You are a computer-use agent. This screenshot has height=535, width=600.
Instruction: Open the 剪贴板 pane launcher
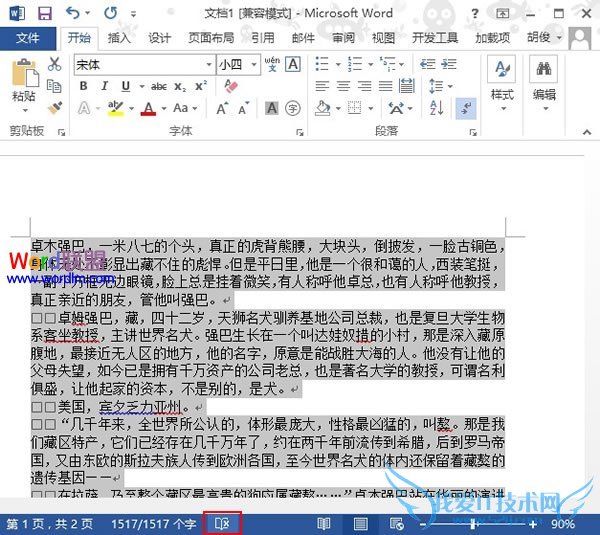tap(61, 132)
